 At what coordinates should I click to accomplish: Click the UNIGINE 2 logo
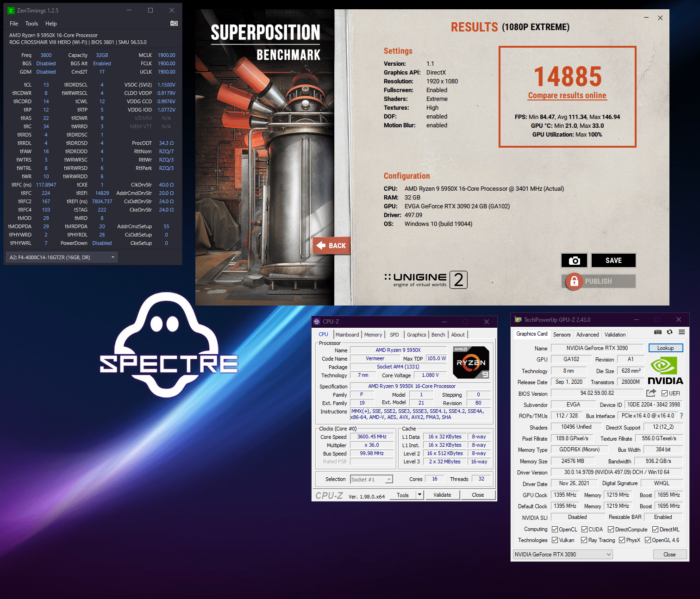tap(425, 280)
